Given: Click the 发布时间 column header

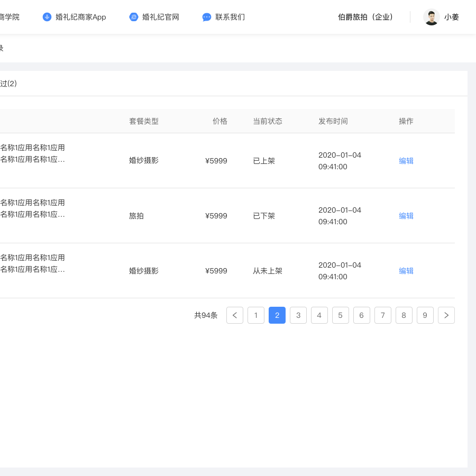Looking at the screenshot, I should pyautogui.click(x=333, y=121).
